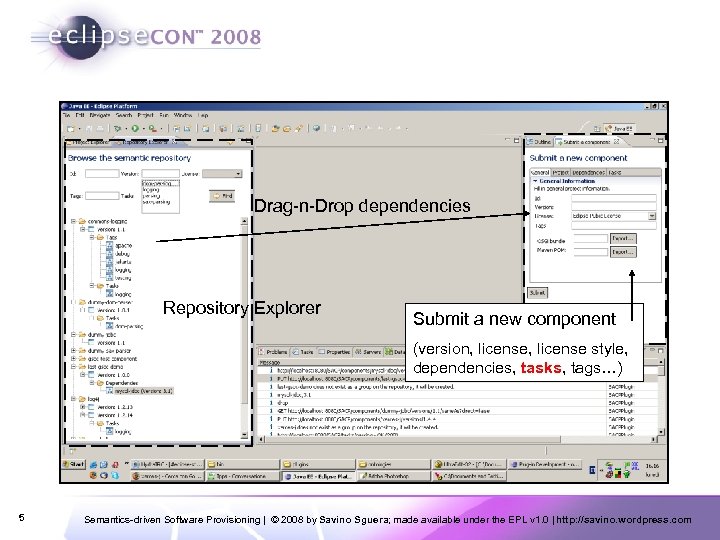
Task: Switch to the Servers tab
Action: [368, 352]
